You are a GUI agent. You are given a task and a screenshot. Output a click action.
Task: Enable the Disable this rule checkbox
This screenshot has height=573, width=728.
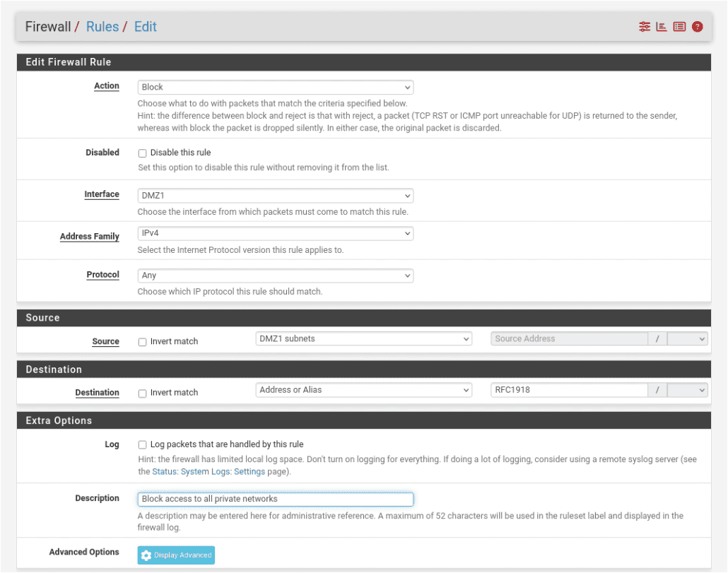tap(143, 153)
